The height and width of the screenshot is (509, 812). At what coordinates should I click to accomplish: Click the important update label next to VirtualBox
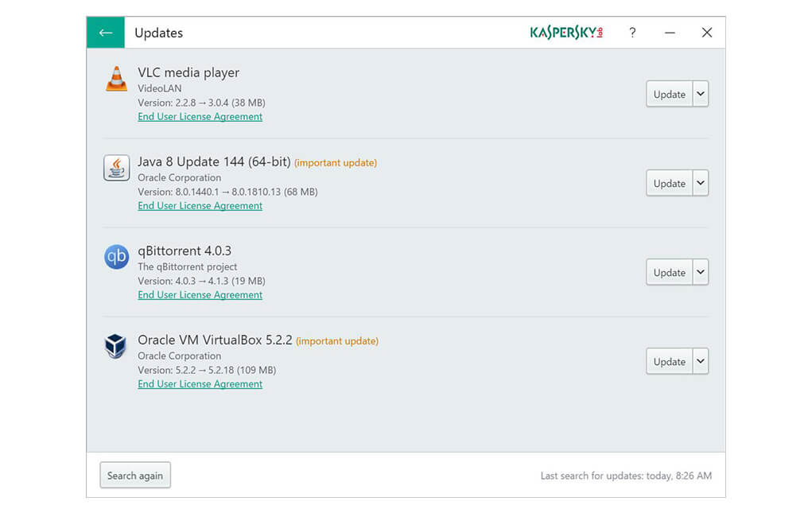click(x=337, y=340)
